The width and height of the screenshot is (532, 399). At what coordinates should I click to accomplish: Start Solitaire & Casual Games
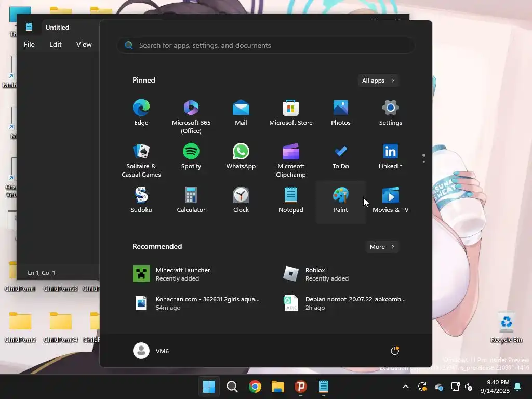141,160
